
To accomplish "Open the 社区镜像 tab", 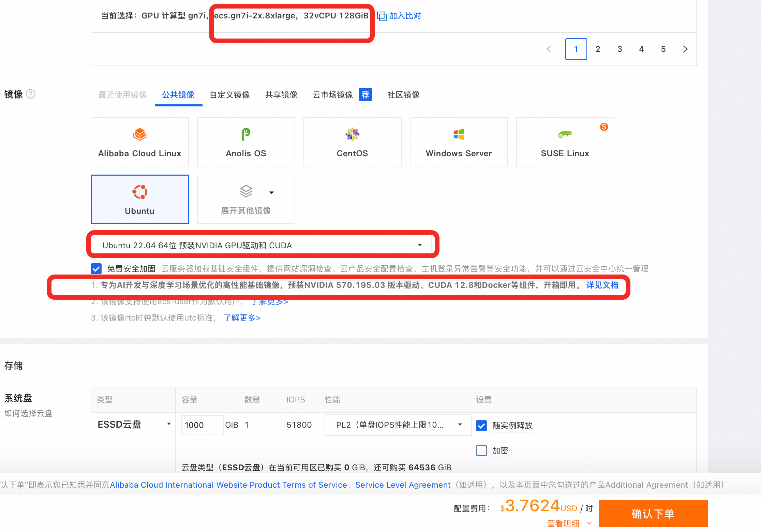I will point(403,95).
